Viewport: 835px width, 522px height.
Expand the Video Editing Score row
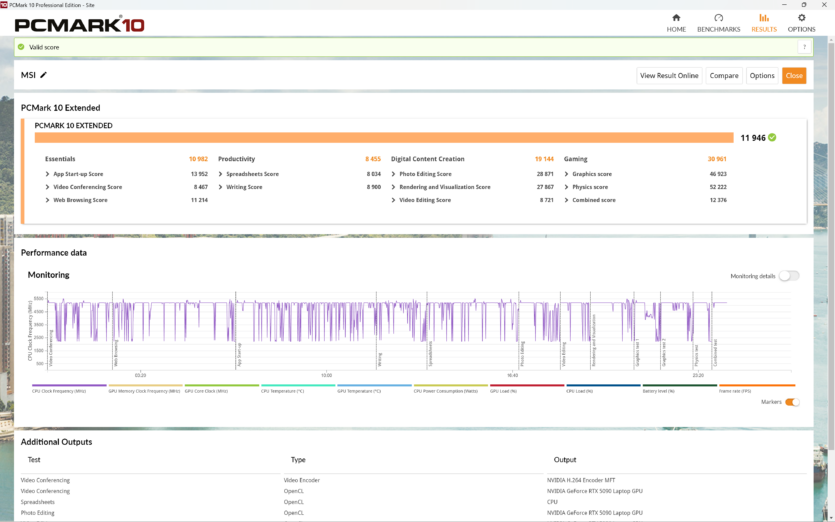[x=394, y=200]
